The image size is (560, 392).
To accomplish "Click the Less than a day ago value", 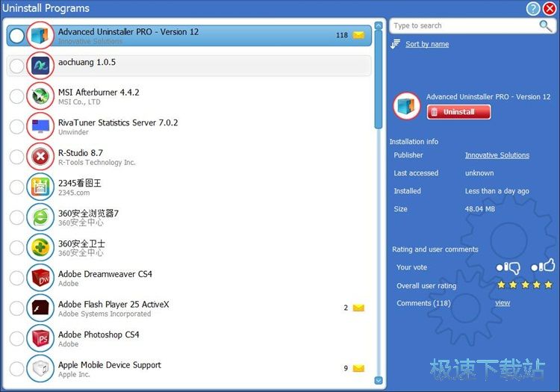I will 497,191.
